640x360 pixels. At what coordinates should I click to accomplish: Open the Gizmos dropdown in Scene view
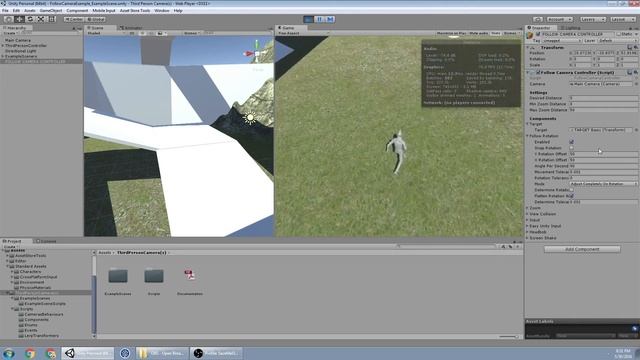point(191,33)
